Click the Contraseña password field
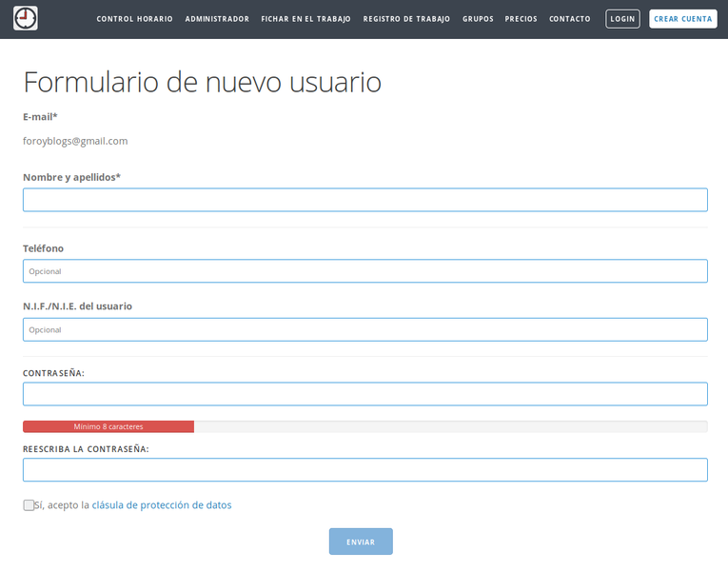 point(364,394)
